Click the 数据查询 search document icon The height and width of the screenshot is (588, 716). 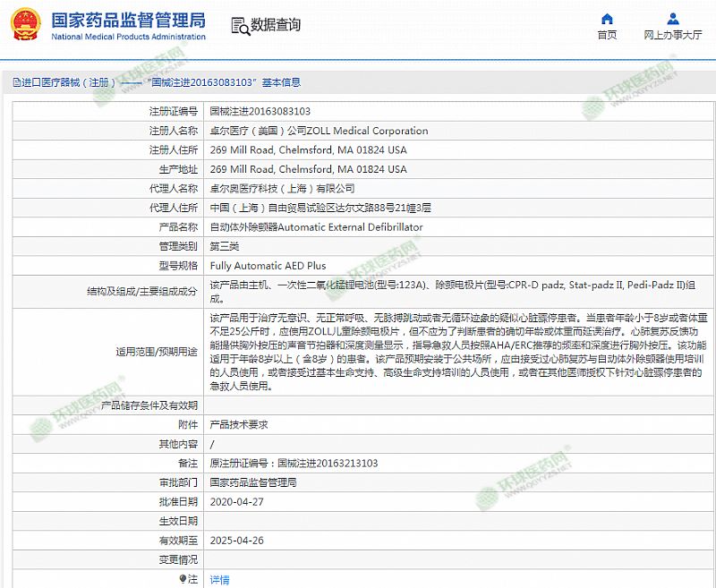click(x=239, y=25)
